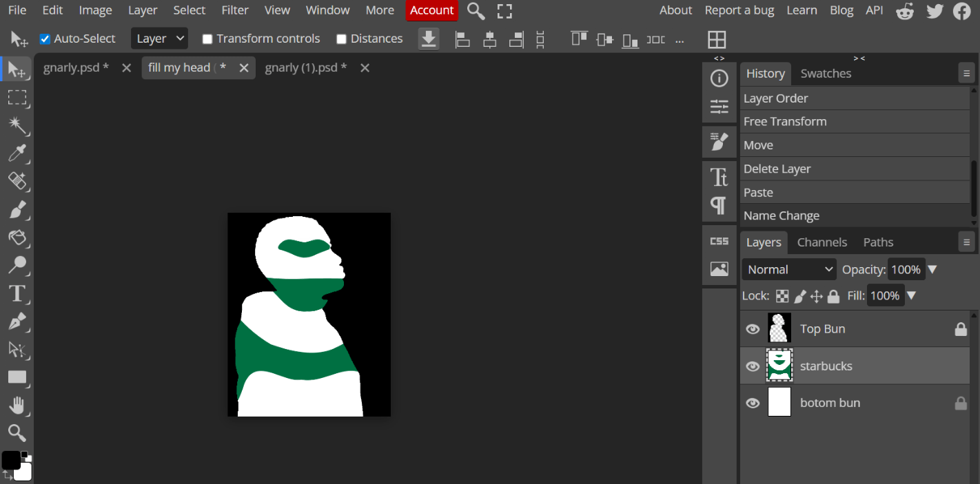Activate the Zoom tool
This screenshot has width=980, height=484.
click(17, 432)
